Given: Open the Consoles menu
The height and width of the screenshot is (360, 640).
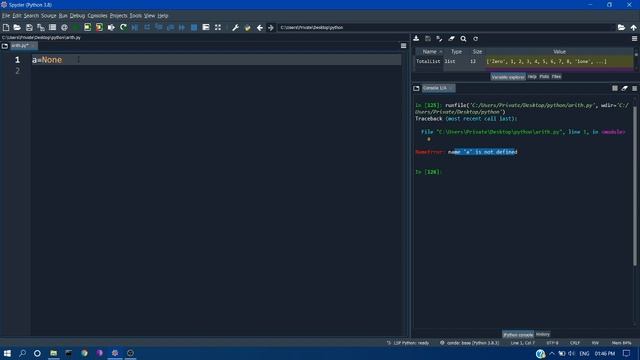Looking at the screenshot, I should (x=97, y=16).
